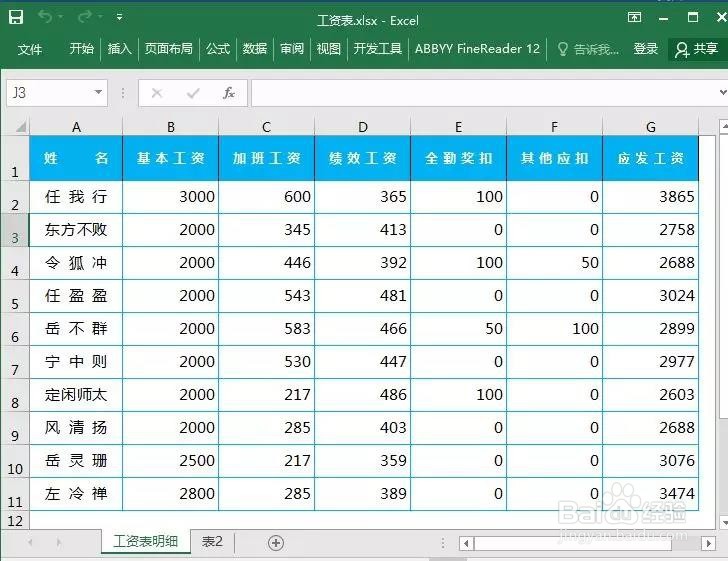Select the cell containing 令狐冲
The image size is (728, 561).
click(76, 263)
